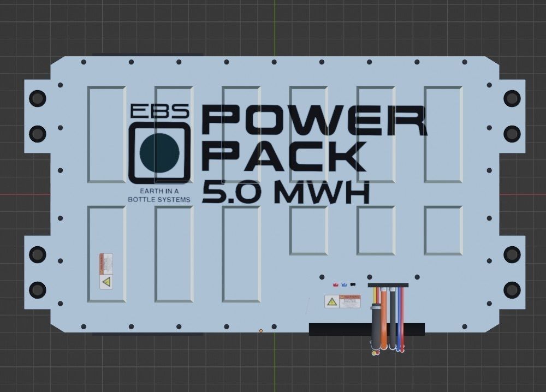Screen dimensions: 546x392
Task: Click the "EARTH IN A BOTTLE SYSTEMS" caption
Action: coord(159,195)
